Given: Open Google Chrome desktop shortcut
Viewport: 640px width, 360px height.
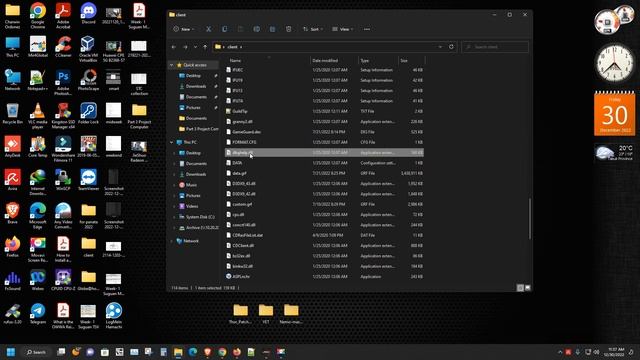Looking at the screenshot, I should [x=38, y=16].
